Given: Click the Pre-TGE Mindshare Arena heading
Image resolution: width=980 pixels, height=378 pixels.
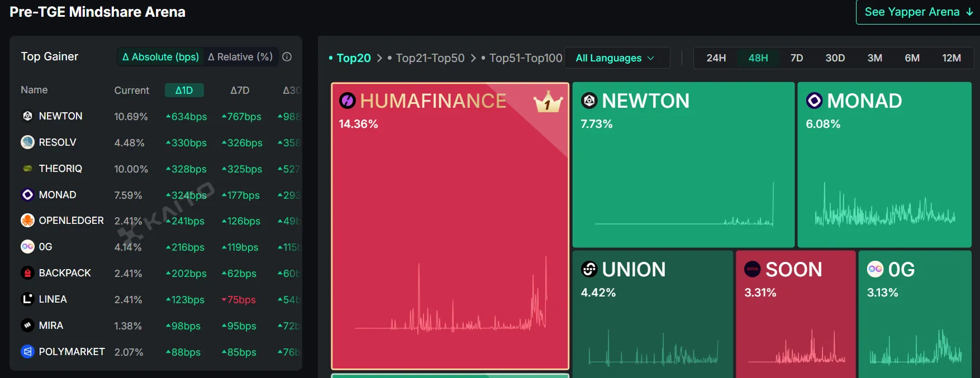Looking at the screenshot, I should (x=97, y=12).
